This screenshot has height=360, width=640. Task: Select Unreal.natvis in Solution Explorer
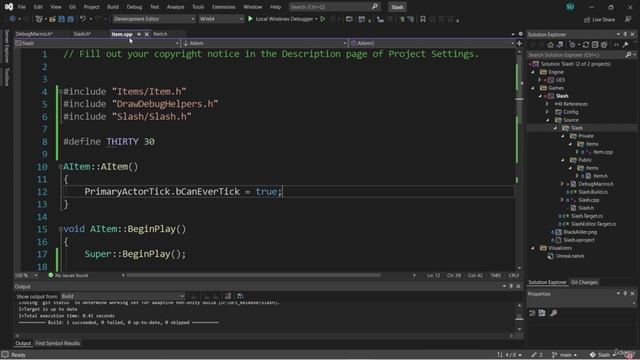point(570,256)
